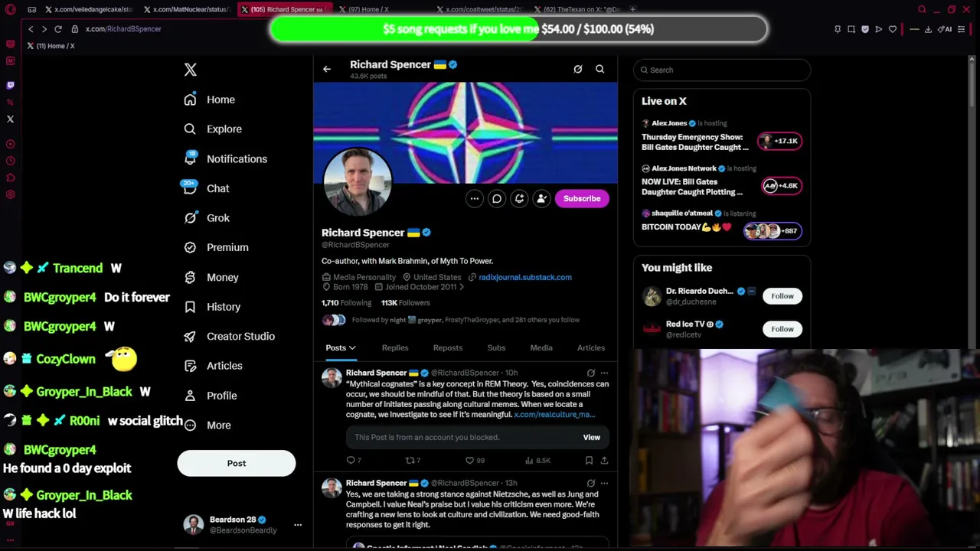The width and height of the screenshot is (980, 551).
Task: View the 113K Followers list
Action: click(406, 303)
